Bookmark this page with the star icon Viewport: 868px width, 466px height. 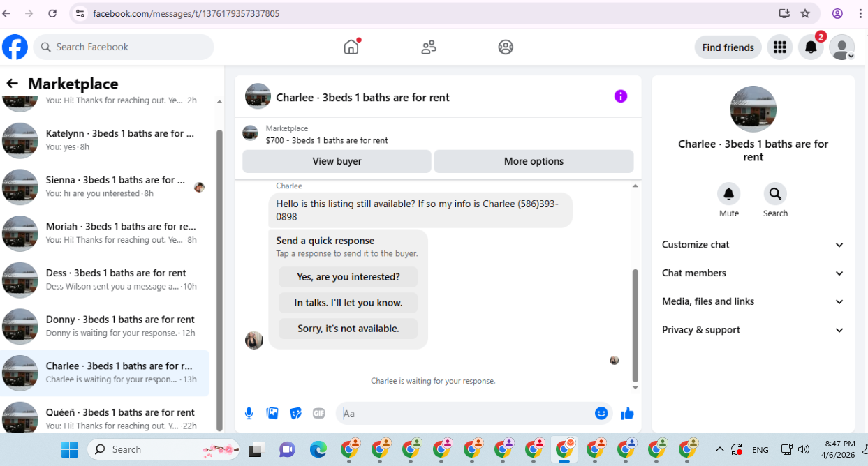[x=805, y=13]
